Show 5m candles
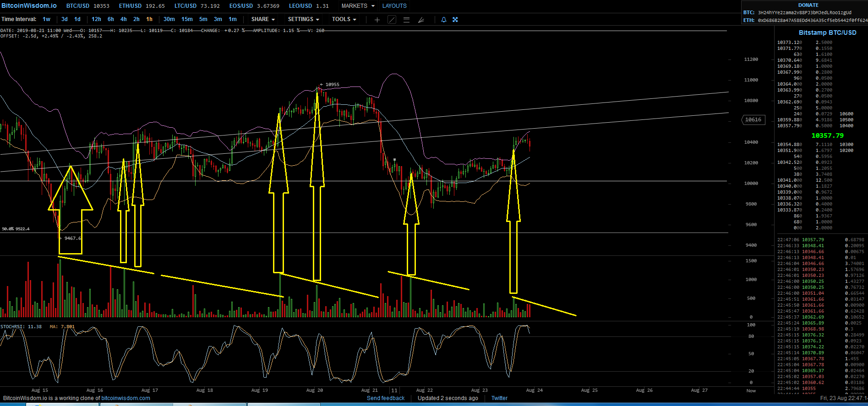Viewport: 868px width, 406px height. (203, 19)
